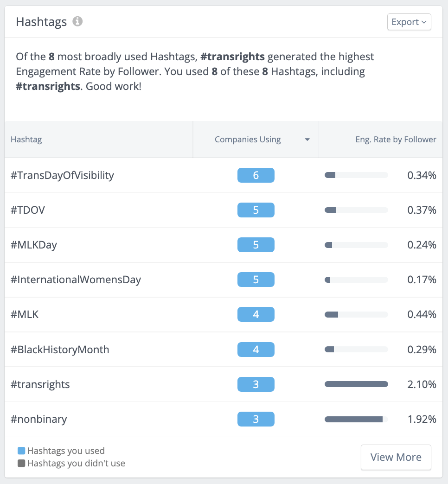The image size is (448, 484).
Task: Click the #TDOV companies count badge
Action: (x=256, y=210)
